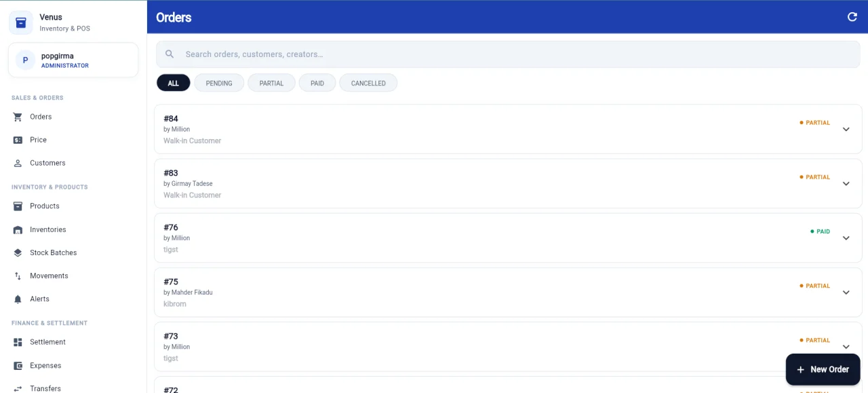Click the Settlement dashboard icon
Viewport: 868px width, 393px height.
18,342
